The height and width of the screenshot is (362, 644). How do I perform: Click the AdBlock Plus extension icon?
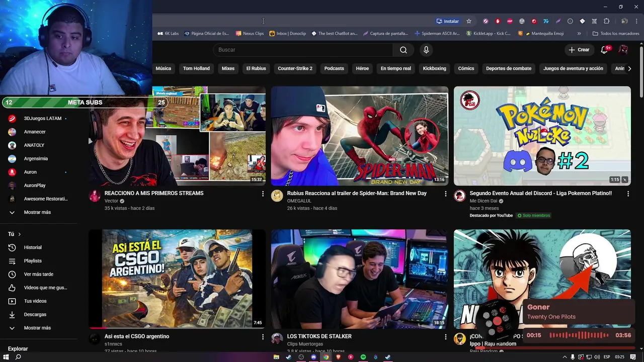[510, 21]
